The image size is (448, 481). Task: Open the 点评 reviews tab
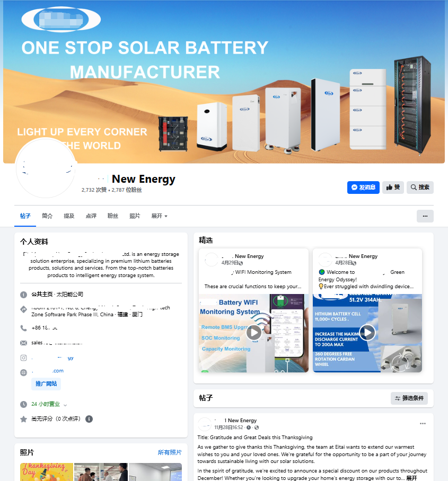pos(91,216)
